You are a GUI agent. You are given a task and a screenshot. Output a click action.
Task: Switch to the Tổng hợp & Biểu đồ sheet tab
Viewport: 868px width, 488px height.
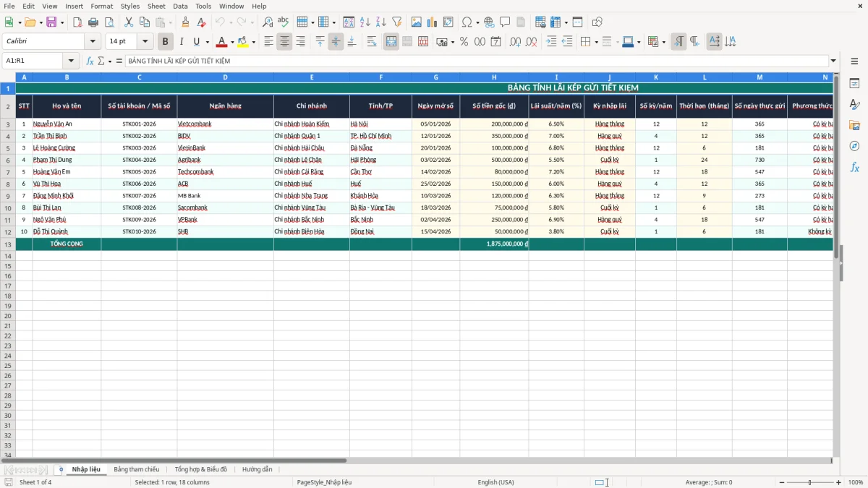pyautogui.click(x=201, y=469)
